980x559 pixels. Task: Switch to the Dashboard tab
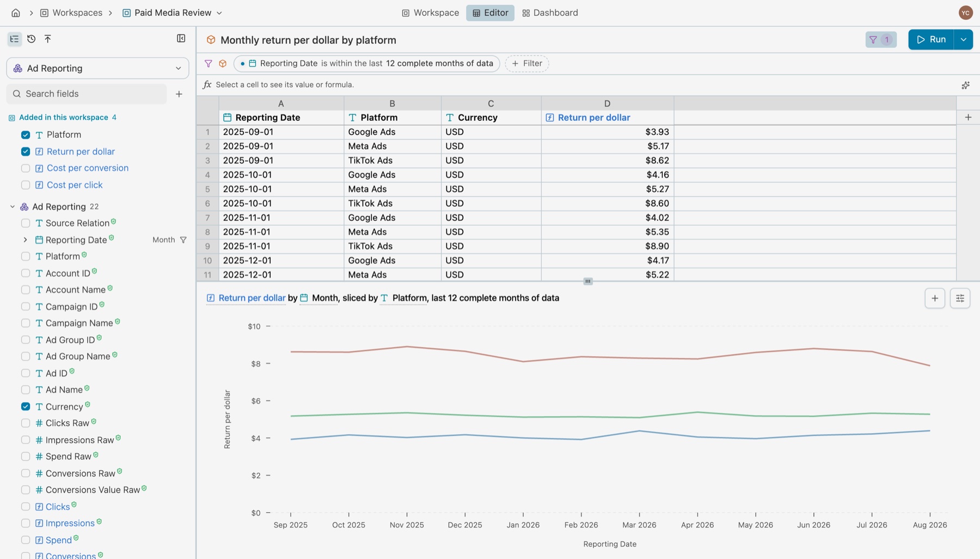[x=550, y=13]
